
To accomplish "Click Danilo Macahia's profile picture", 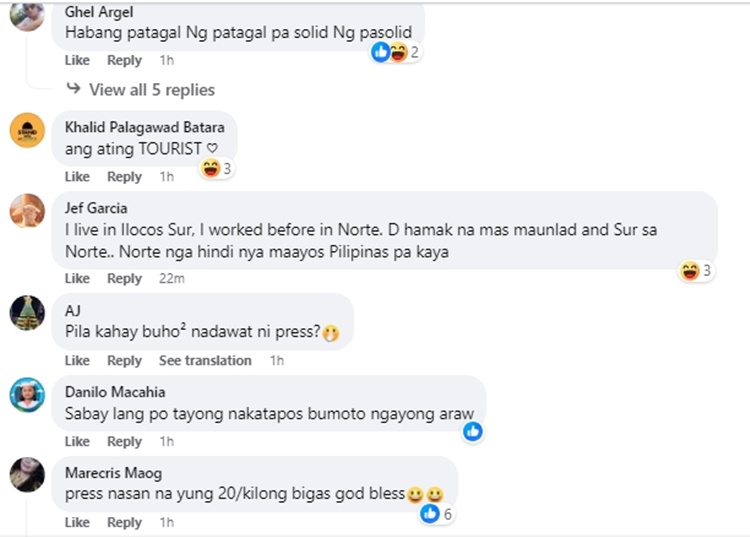I will 27,395.
